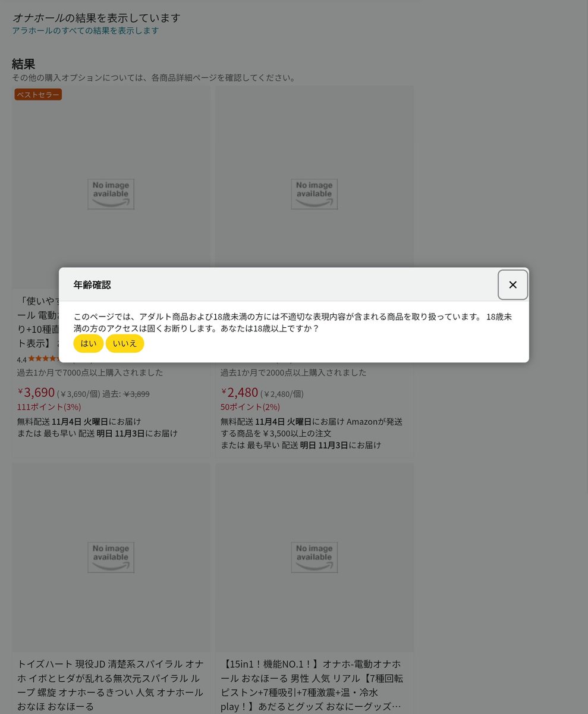Open the トイズハート product image thumbnail

(111, 558)
